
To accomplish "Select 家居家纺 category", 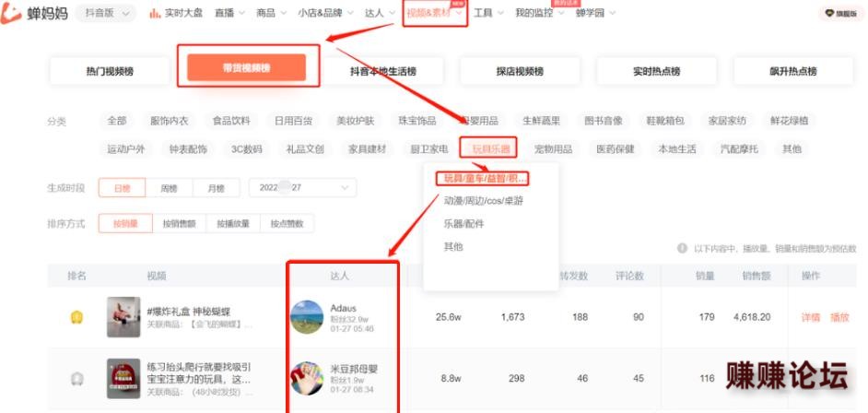I will click(x=727, y=121).
